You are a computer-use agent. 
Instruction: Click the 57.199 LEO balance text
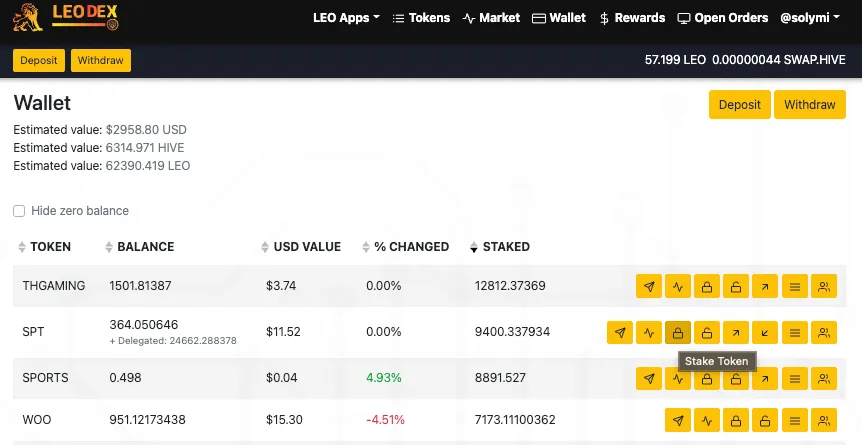pos(675,60)
